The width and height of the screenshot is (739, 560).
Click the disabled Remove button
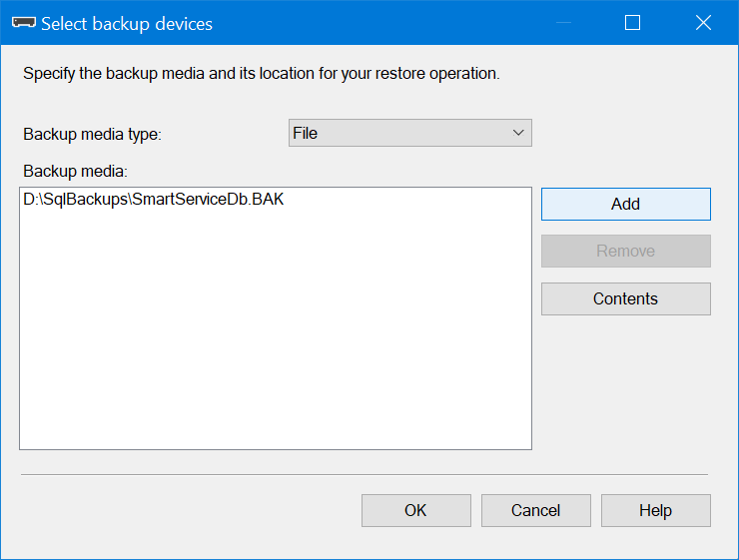coord(625,251)
